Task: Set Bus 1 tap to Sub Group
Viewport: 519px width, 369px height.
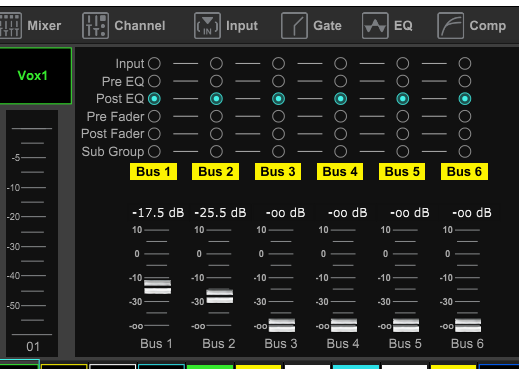Action: pyautogui.click(x=154, y=152)
